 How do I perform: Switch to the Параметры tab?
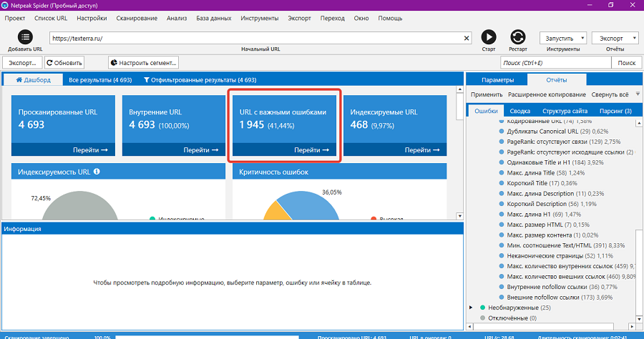[498, 80]
